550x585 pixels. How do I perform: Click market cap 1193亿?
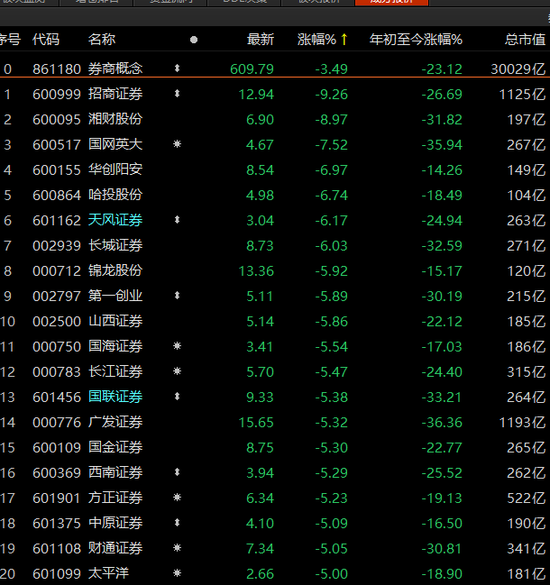click(x=522, y=422)
